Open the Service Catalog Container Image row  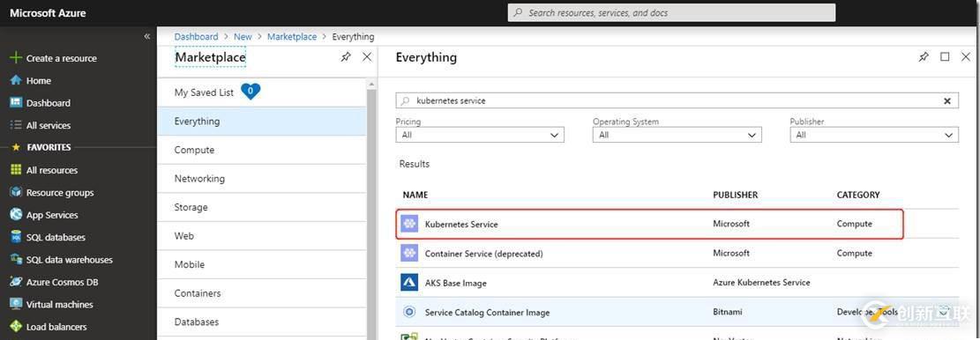coord(677,312)
